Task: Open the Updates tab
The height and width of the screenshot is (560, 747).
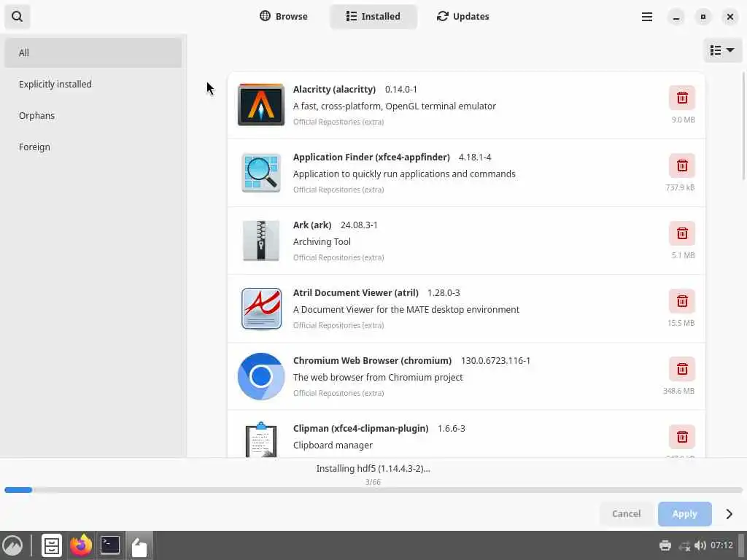Action: tap(463, 16)
